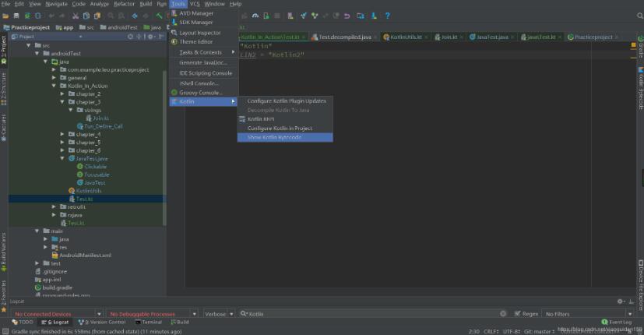Open the VCS menu
This screenshot has height=335, width=644.
click(195, 4)
